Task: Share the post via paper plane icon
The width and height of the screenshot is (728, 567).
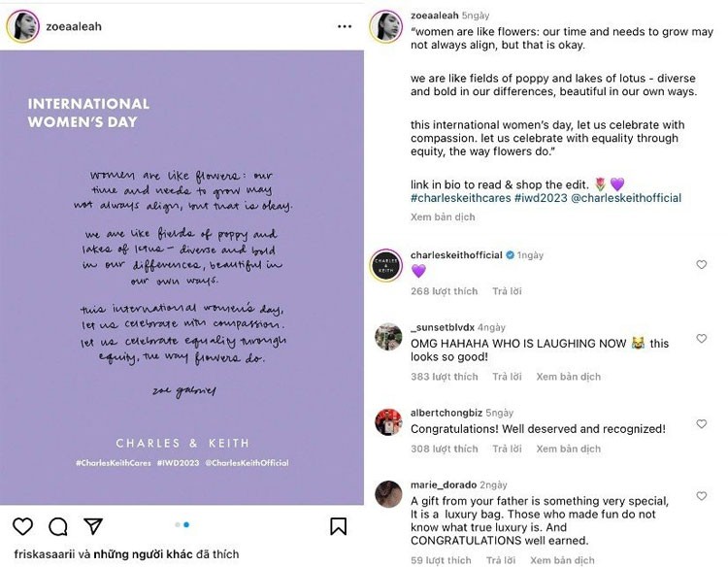Action: click(x=93, y=526)
